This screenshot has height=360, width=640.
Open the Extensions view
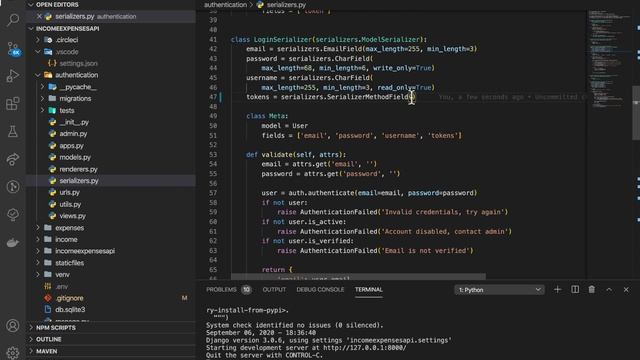click(13, 103)
